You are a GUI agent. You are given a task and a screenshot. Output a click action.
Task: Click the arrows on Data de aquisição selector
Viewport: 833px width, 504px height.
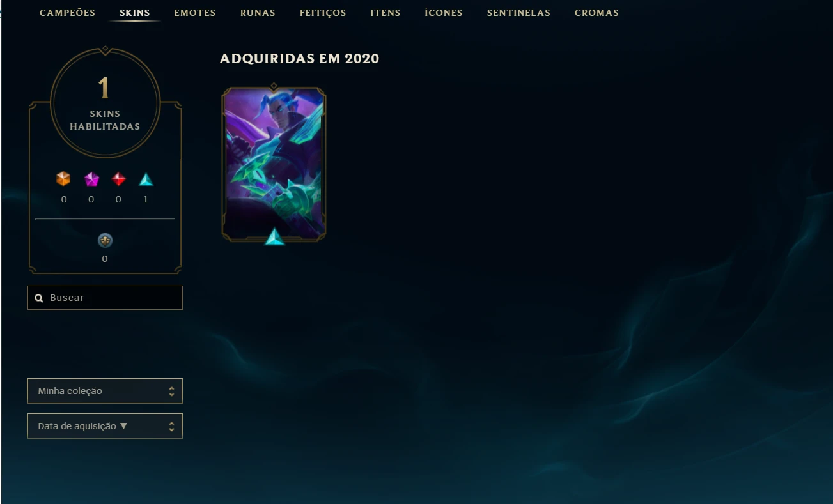(171, 426)
